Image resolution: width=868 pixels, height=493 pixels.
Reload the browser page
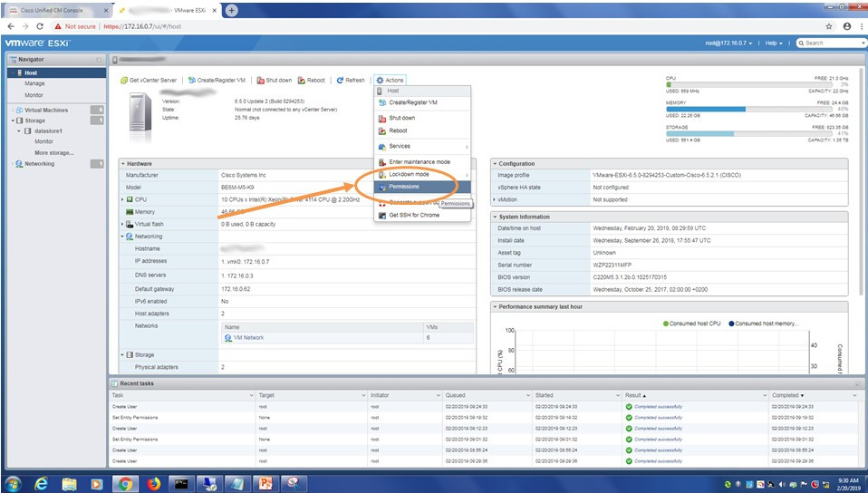click(40, 26)
